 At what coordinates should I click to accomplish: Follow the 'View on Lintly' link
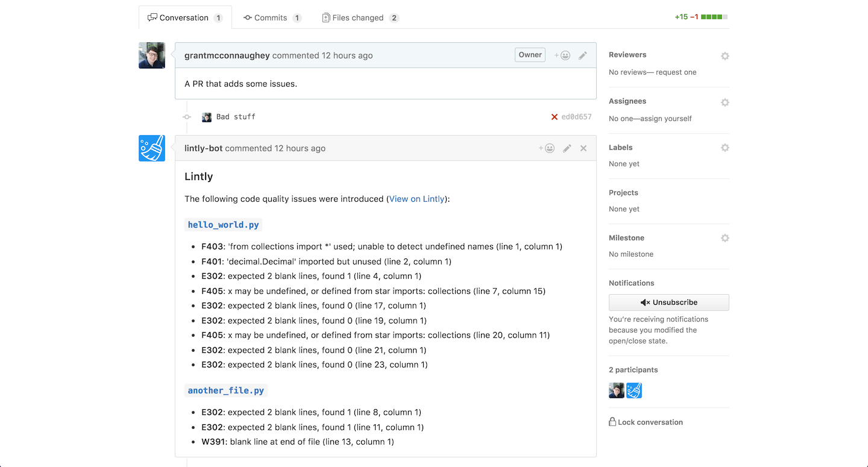(x=417, y=199)
